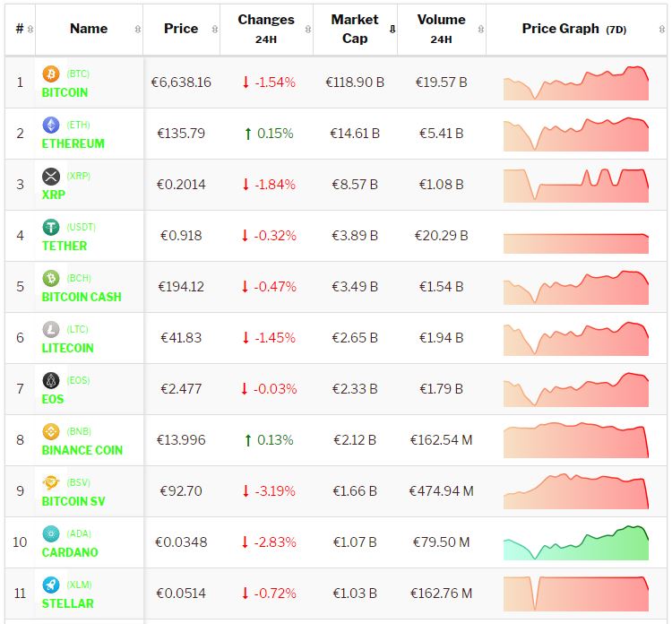Sort by rank number column header
672x624 pixels.
(20, 29)
